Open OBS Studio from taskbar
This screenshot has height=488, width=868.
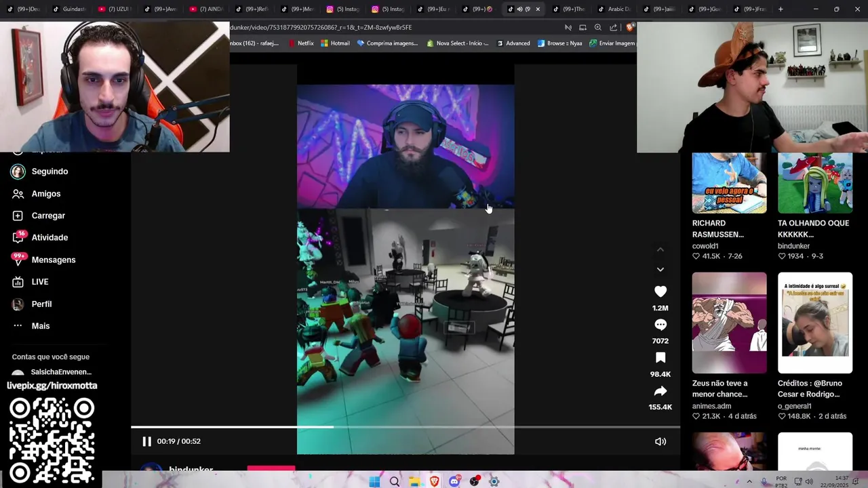475,481
